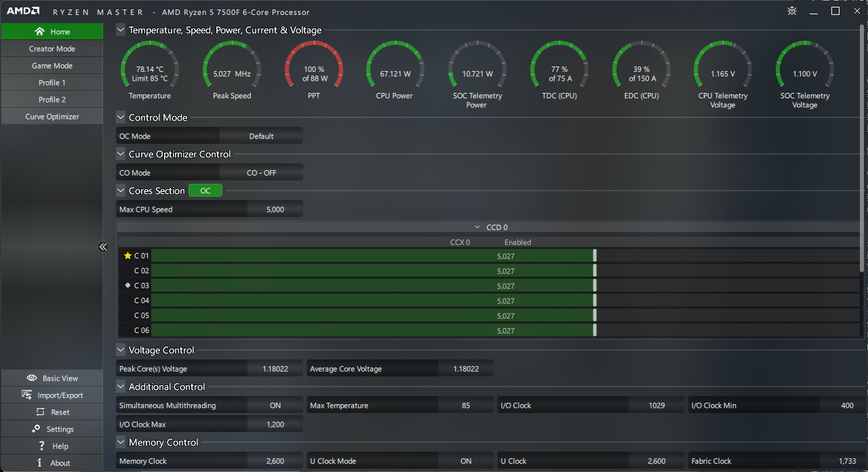Collapse the Cores Section

121,191
